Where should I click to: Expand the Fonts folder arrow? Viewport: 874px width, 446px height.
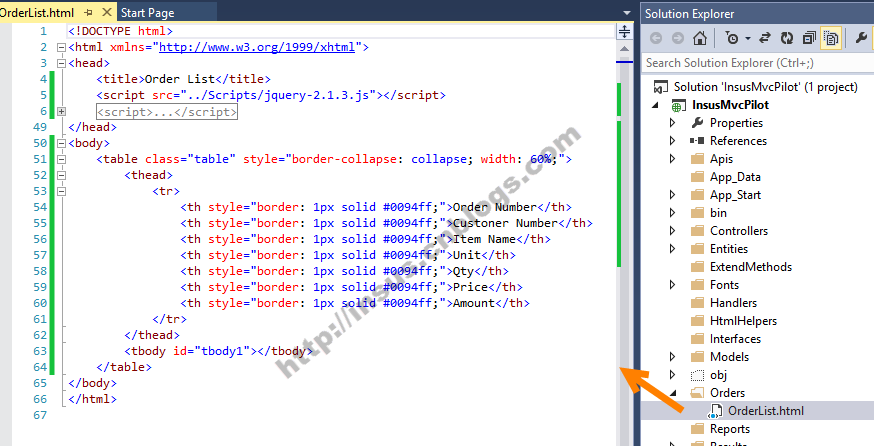click(673, 285)
